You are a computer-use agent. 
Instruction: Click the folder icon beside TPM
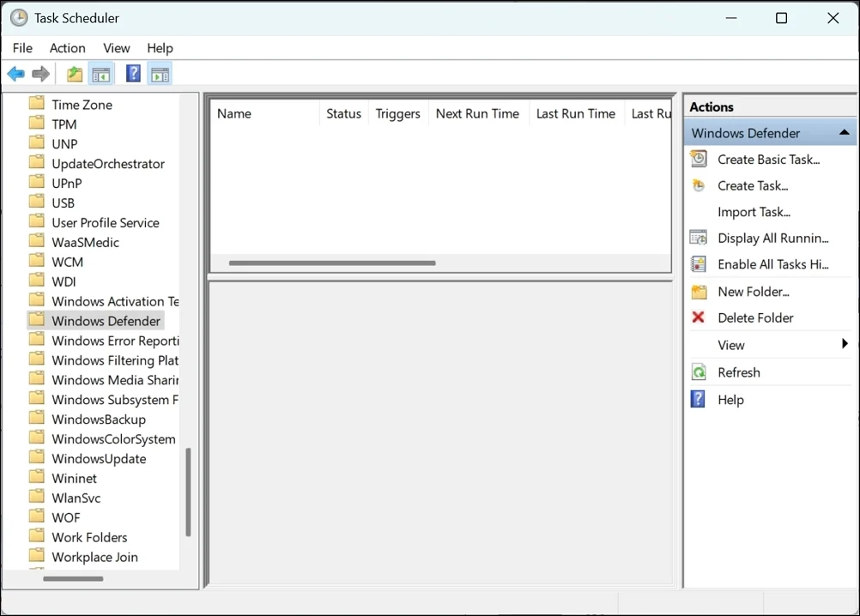coord(37,123)
